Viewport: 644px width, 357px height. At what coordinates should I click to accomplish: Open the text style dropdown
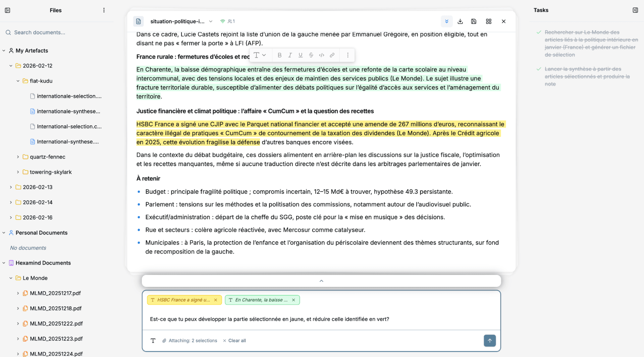pos(260,55)
